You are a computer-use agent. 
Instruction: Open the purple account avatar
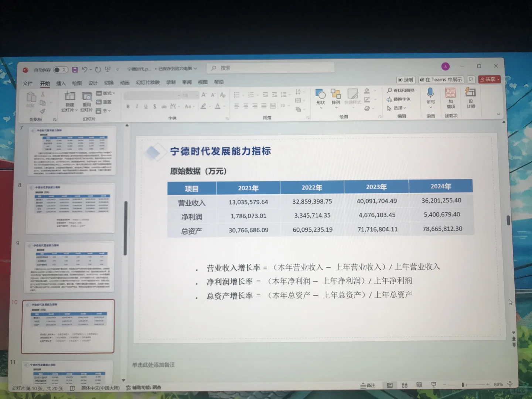tap(446, 66)
